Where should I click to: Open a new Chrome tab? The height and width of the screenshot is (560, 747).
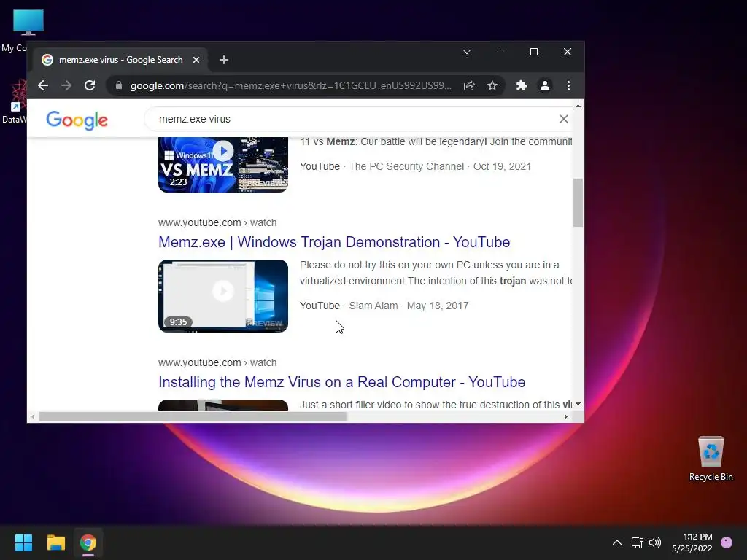tap(223, 60)
